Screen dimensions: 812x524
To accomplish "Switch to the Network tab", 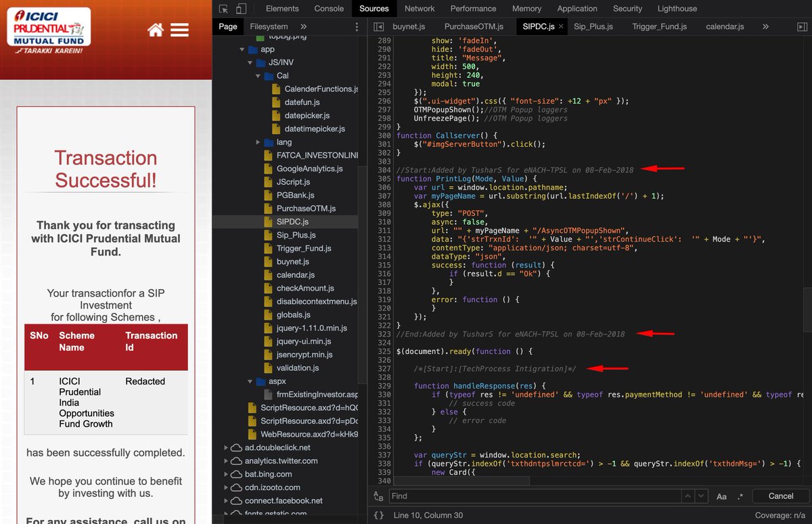I will coord(420,9).
